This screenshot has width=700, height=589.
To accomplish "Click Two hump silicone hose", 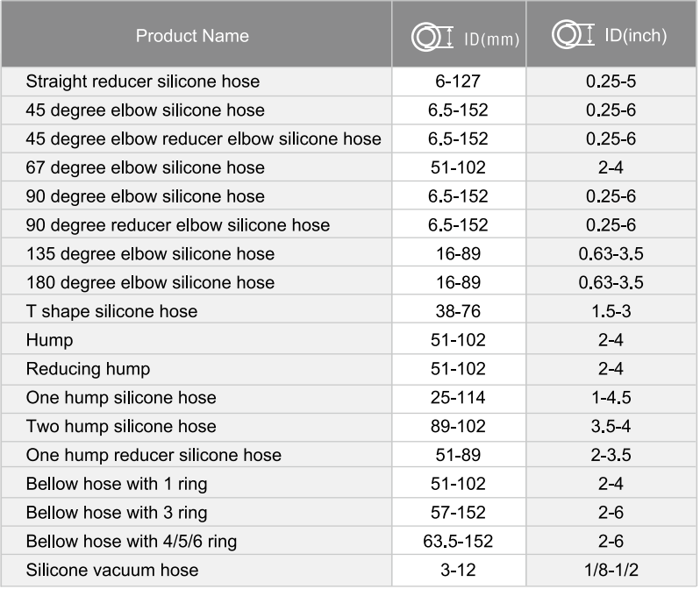I will (x=121, y=426).
